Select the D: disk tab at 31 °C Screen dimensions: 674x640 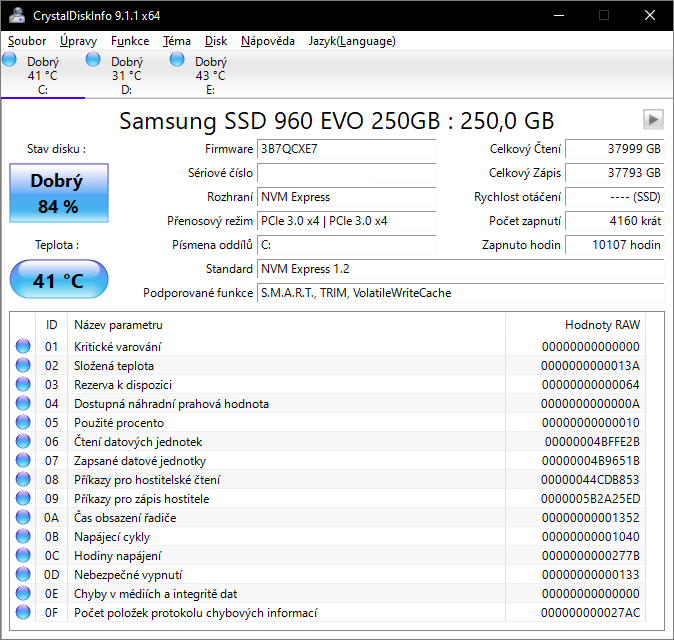click(x=126, y=75)
